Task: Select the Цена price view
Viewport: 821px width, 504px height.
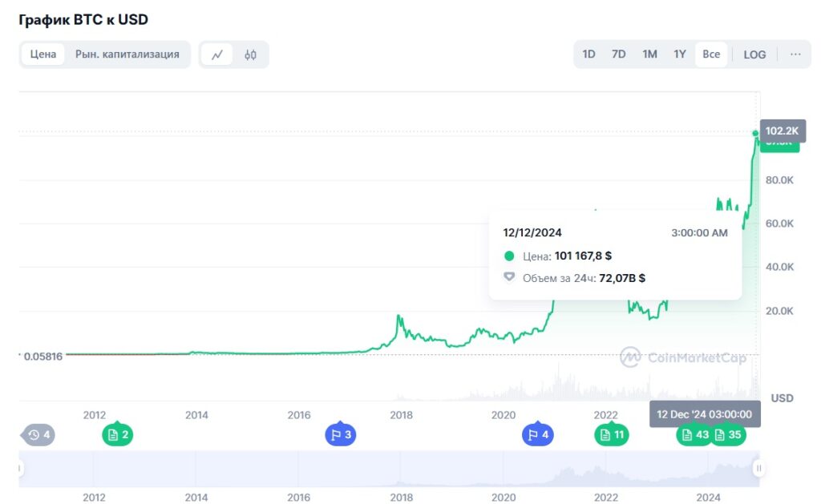Action: (x=43, y=54)
